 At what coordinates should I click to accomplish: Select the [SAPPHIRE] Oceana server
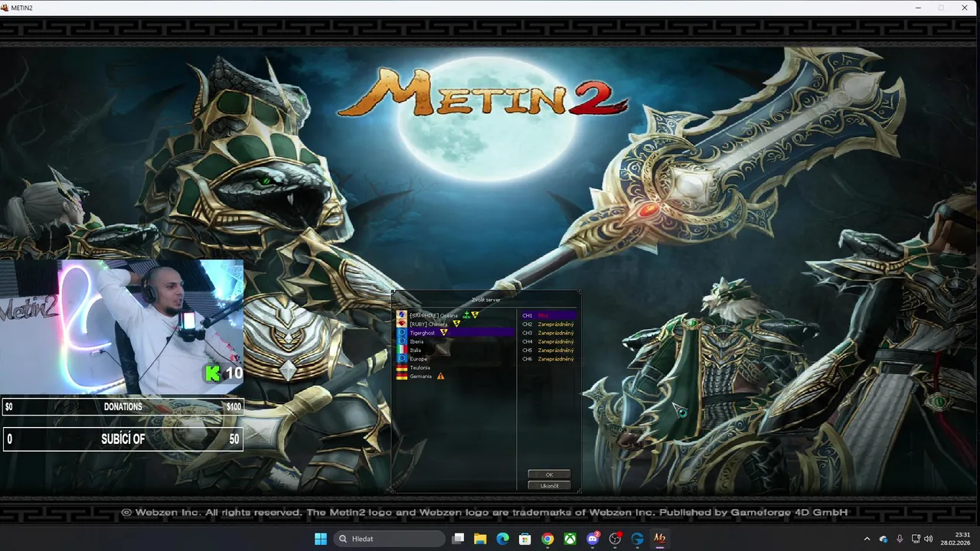455,315
